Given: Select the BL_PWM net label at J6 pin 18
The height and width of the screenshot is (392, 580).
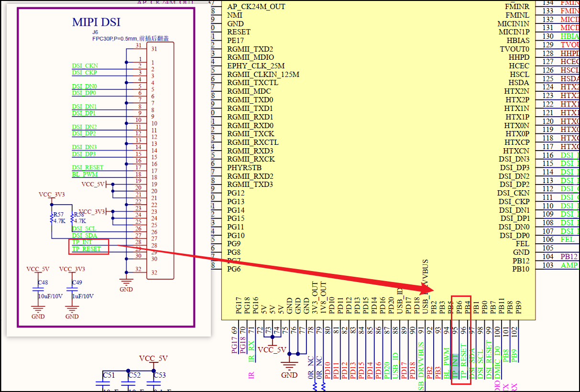Looking at the screenshot, I should (85, 174).
